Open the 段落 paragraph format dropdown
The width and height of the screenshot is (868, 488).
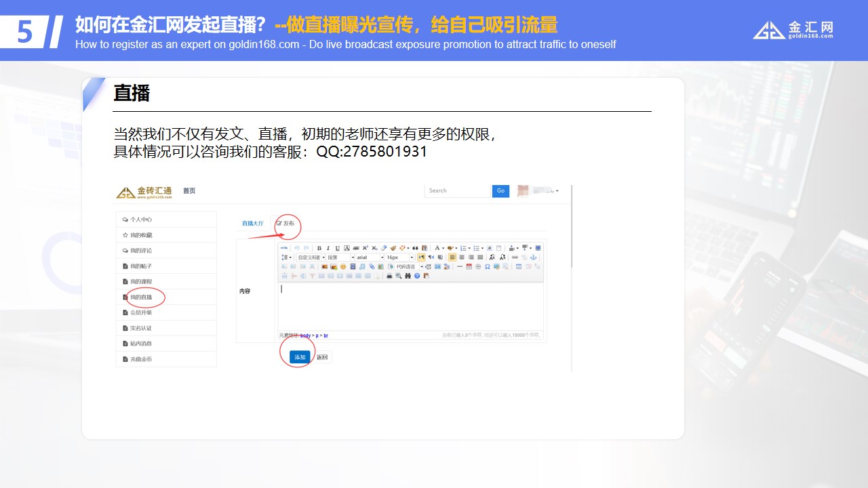[x=340, y=257]
